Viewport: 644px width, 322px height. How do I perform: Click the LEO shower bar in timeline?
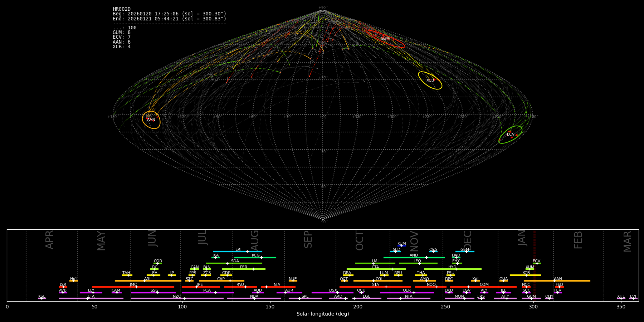point(418,263)
